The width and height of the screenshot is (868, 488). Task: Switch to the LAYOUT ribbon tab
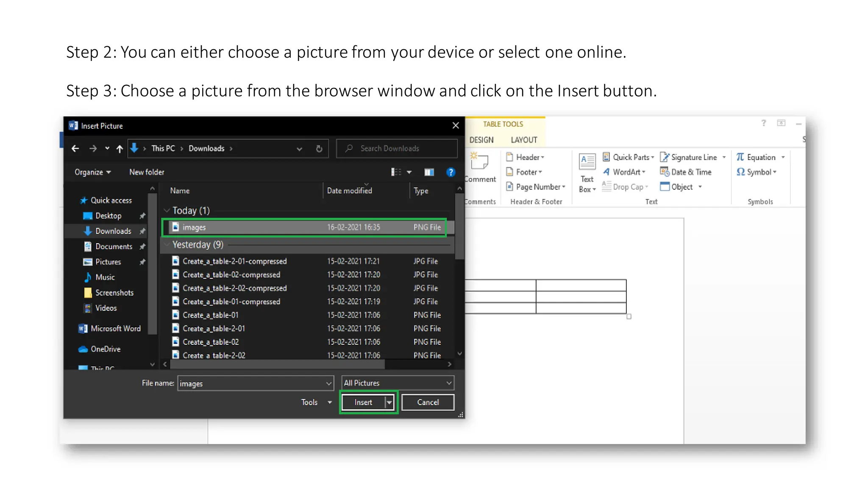point(524,140)
